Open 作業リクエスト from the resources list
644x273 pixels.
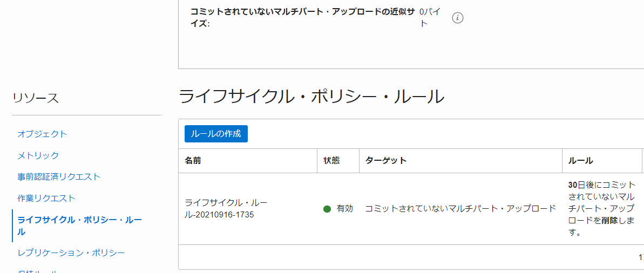[x=46, y=199]
